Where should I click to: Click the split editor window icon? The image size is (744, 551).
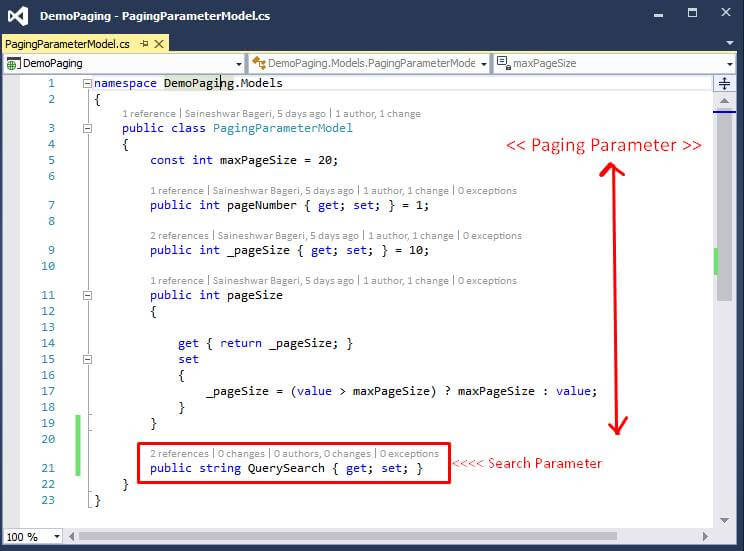pos(724,84)
